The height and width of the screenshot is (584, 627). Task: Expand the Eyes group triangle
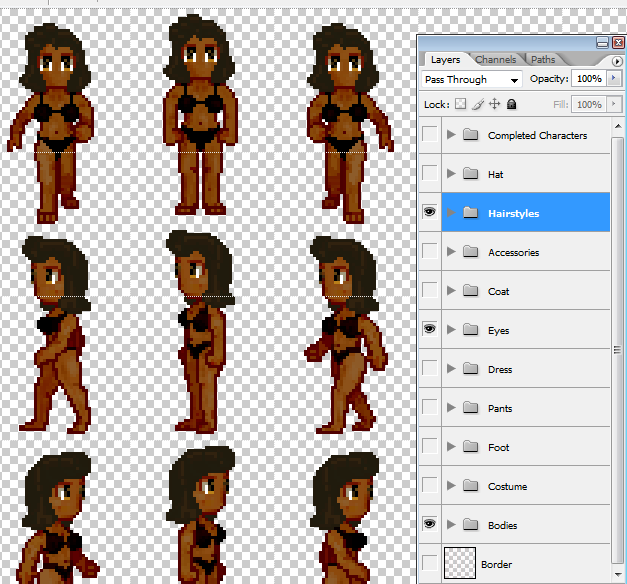tap(451, 329)
